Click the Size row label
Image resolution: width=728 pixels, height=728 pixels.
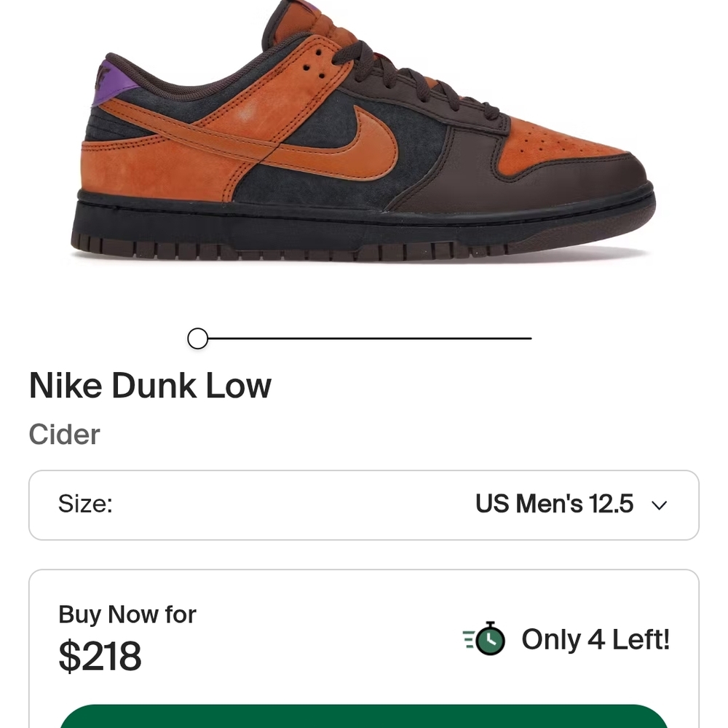(x=84, y=504)
